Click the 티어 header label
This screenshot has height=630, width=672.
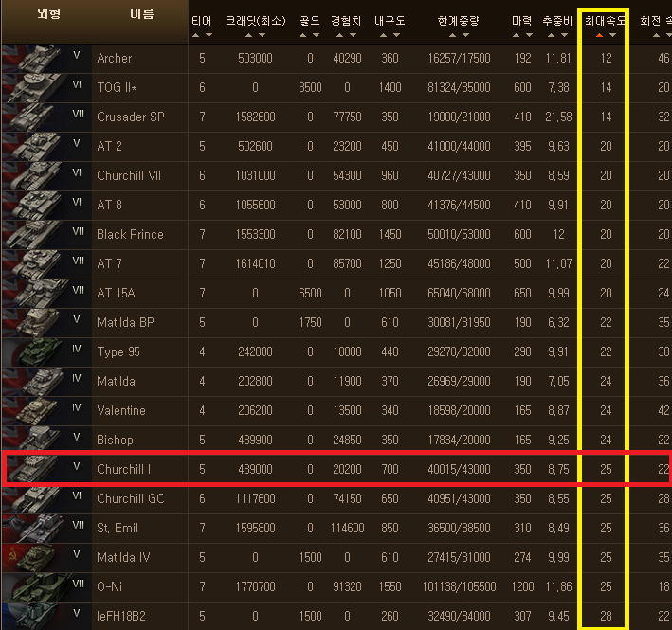(202, 21)
